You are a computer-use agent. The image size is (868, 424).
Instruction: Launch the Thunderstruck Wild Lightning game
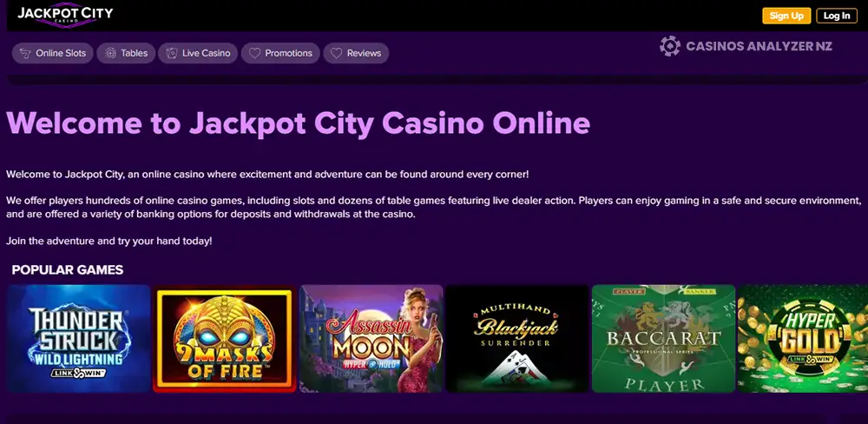pos(79,339)
